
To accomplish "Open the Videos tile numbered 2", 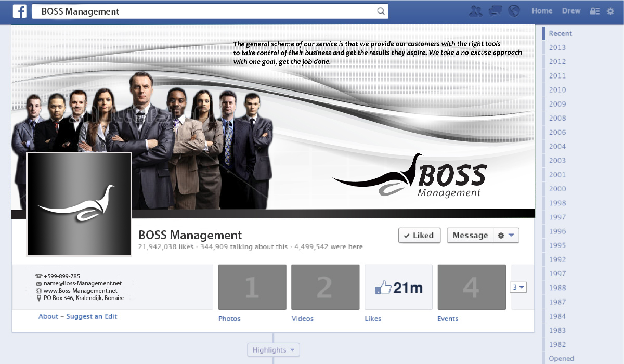I will pyautogui.click(x=326, y=287).
